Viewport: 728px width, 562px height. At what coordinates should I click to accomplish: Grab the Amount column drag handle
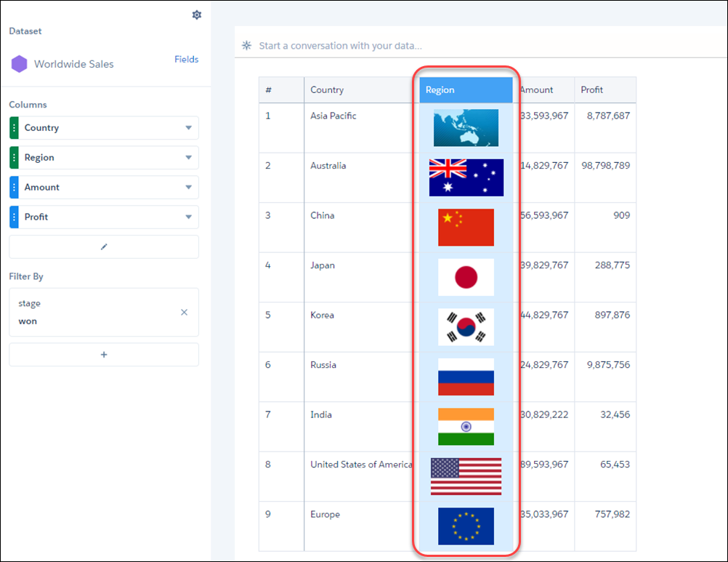pyautogui.click(x=14, y=187)
